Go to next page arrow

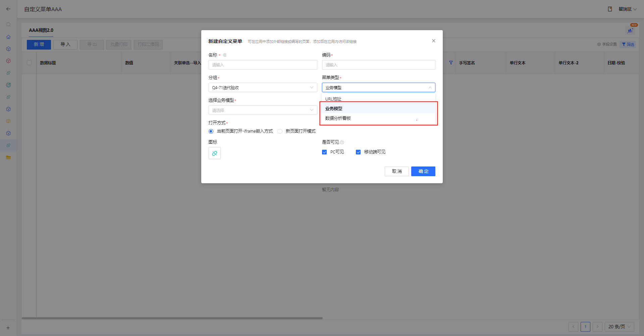point(597,327)
